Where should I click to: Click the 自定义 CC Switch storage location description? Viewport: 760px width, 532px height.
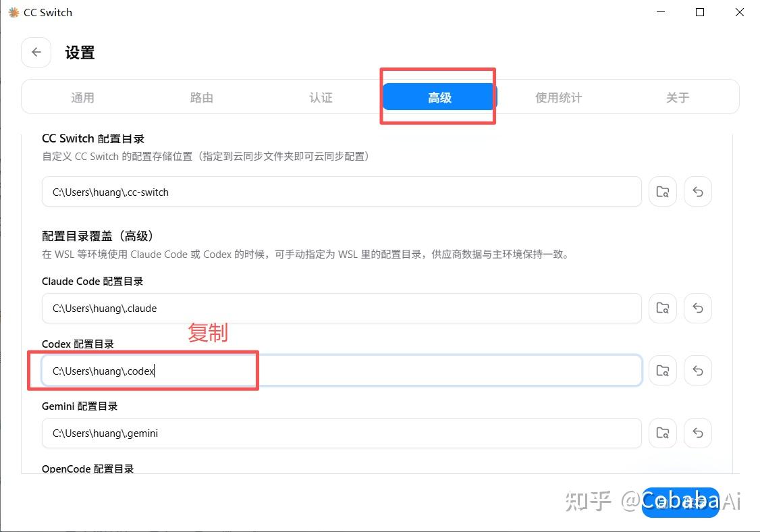(207, 156)
